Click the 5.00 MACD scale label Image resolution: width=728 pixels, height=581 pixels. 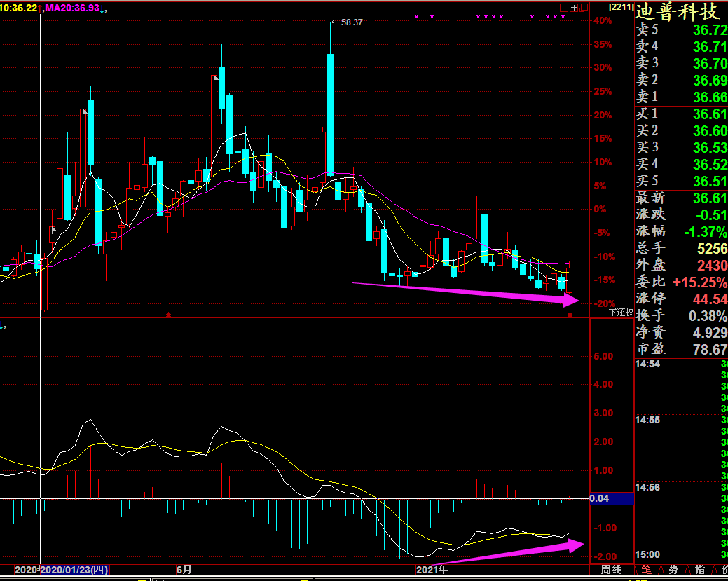point(603,356)
